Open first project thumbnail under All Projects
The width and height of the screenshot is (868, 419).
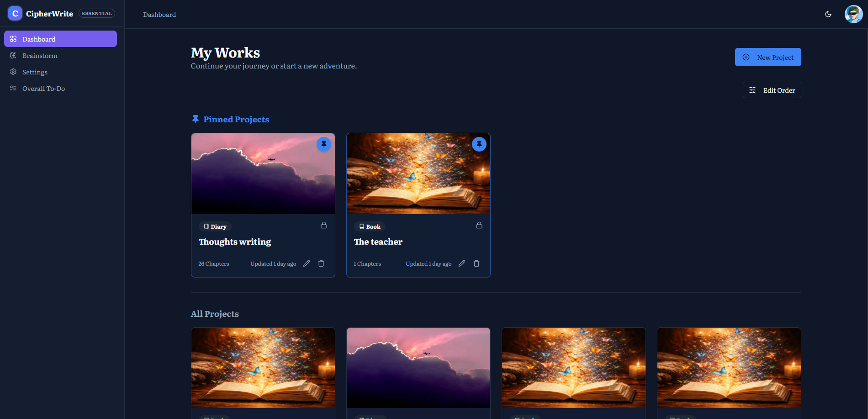263,367
